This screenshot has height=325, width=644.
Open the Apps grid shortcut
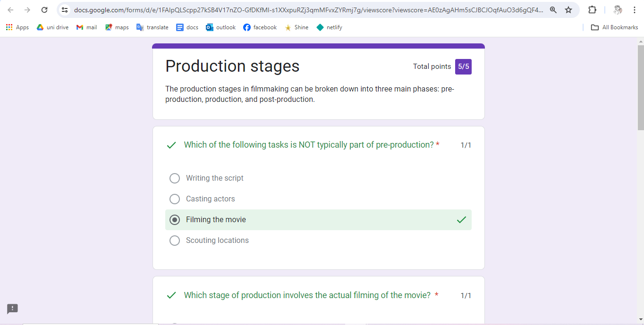17,27
